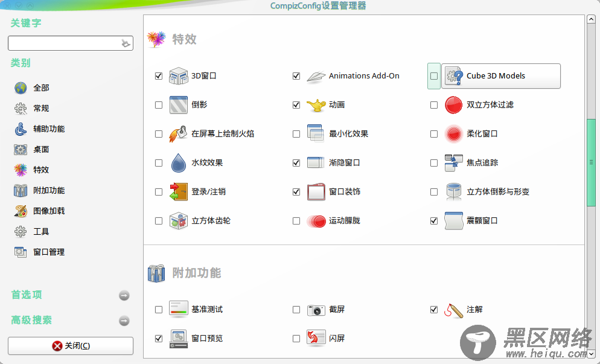
Task: Click the 基准测试 benchmark icon
Action: coord(178,310)
